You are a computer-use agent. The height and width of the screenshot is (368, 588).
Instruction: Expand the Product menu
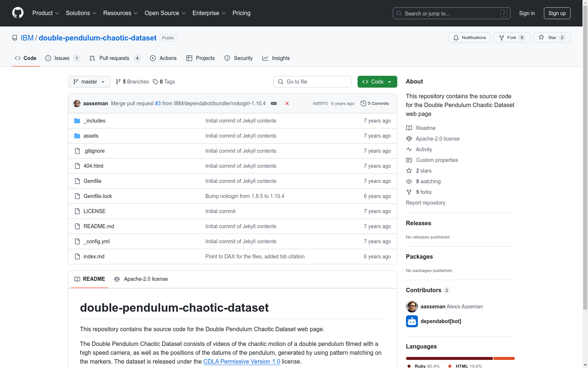pyautogui.click(x=46, y=13)
